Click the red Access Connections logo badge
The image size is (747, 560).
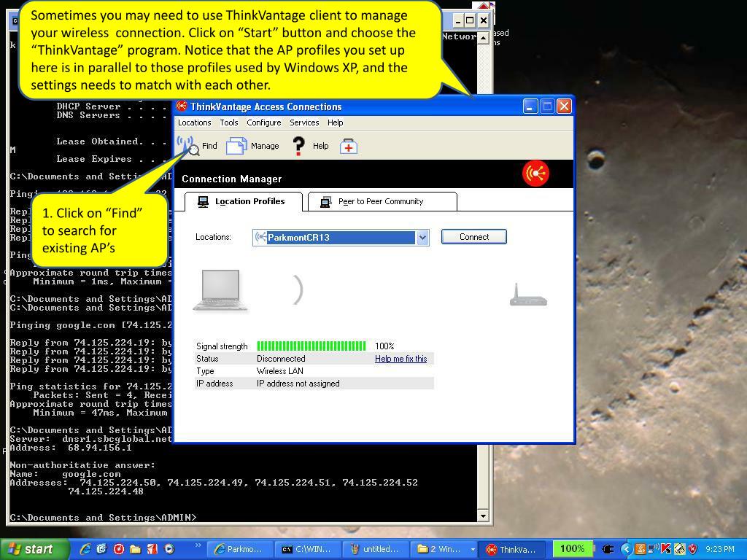coord(535,174)
